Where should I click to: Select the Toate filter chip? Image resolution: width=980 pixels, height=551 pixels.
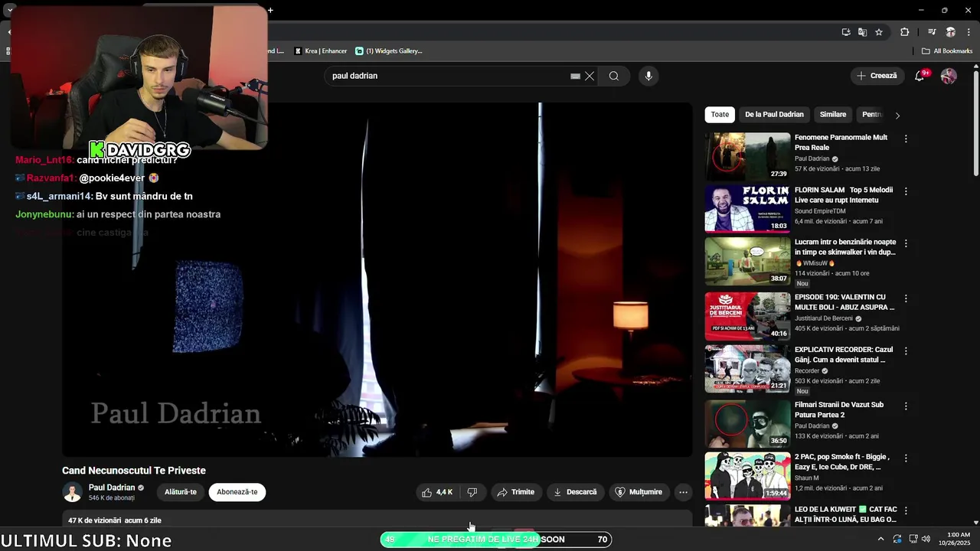click(720, 115)
